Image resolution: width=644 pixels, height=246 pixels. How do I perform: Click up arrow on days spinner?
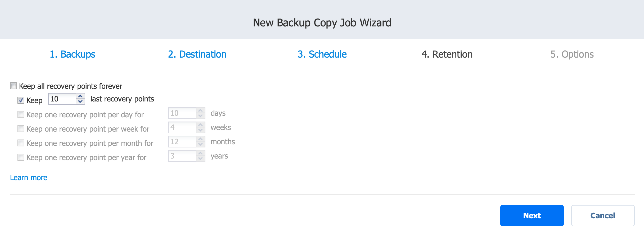pos(201,110)
